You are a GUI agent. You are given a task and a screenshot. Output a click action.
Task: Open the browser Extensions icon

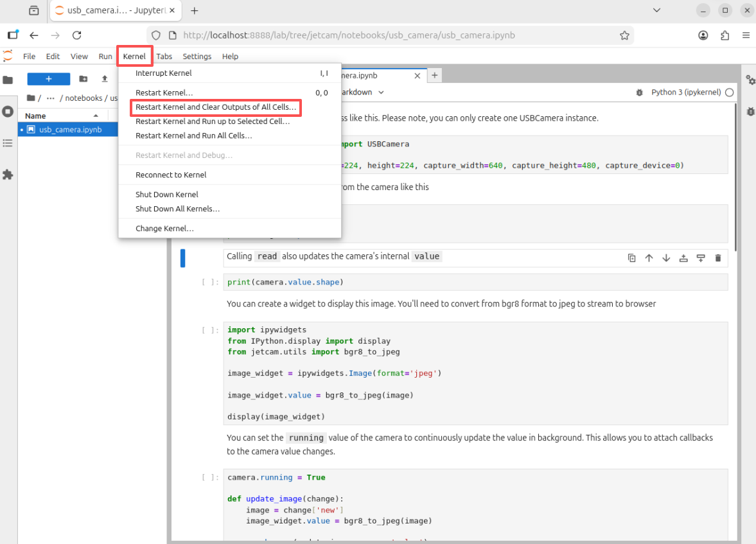tap(725, 35)
